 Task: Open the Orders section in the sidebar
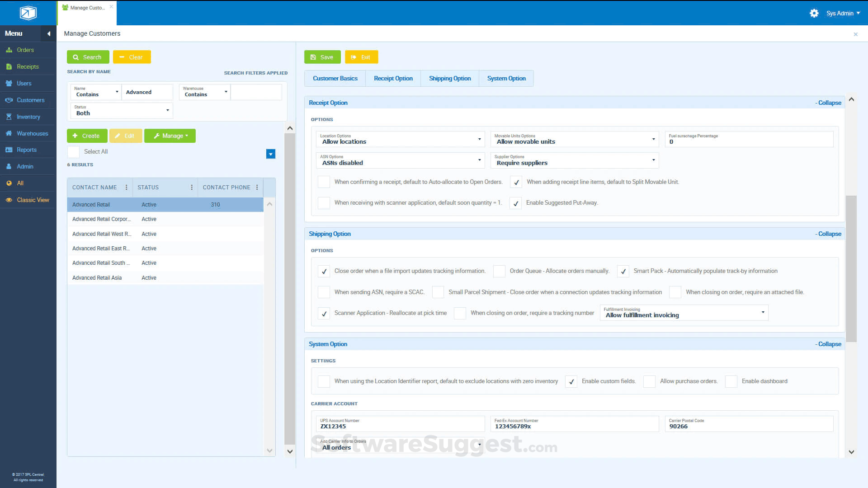[25, 50]
